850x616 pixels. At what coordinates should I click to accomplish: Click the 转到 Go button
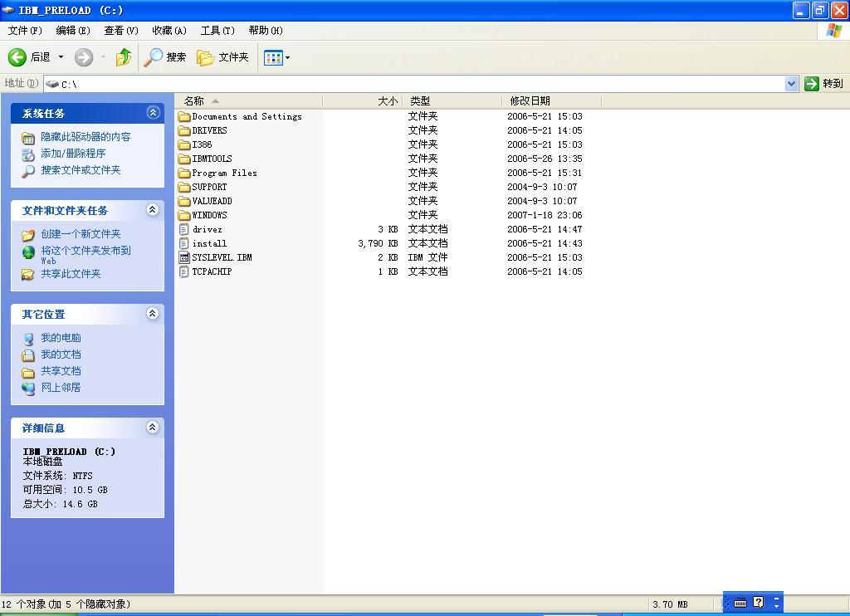[824, 84]
